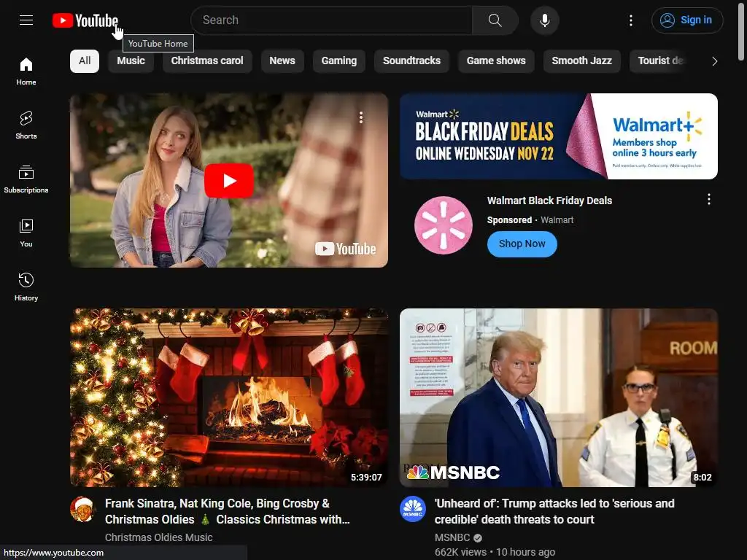Open settings three-dot menu in header

(631, 20)
